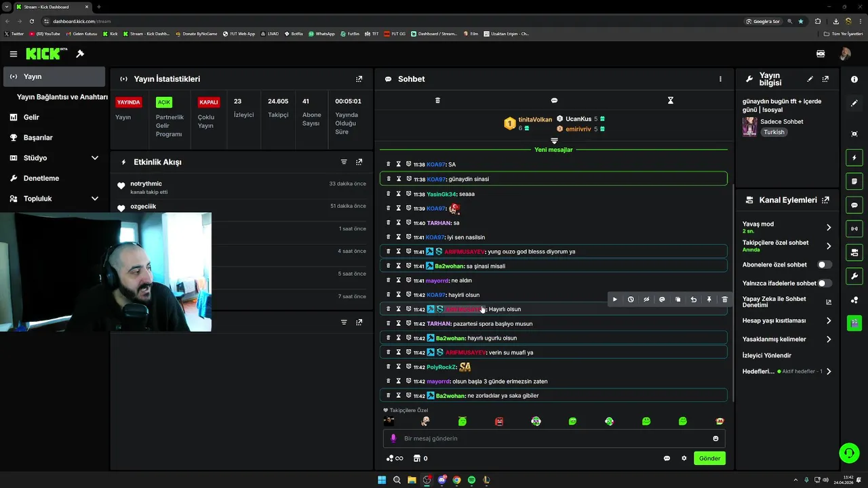Expand the pinned leaderboard chevron below tinitaVolkan
868x488 pixels.
click(554, 141)
